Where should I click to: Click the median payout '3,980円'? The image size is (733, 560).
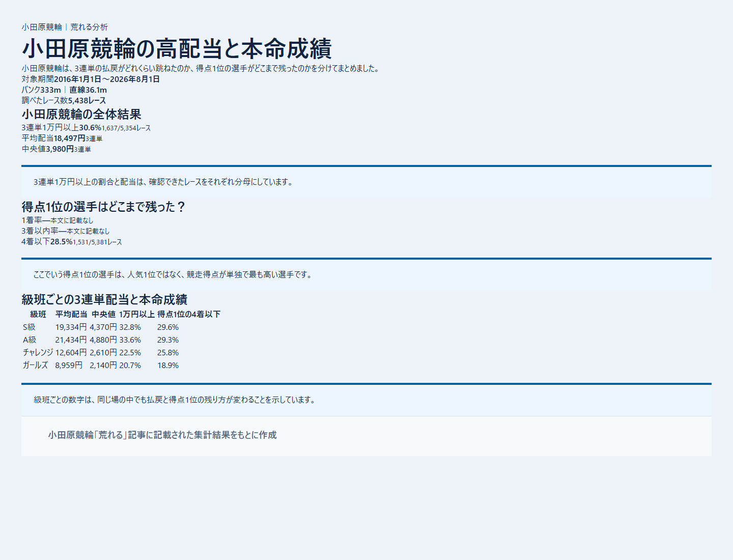click(x=60, y=149)
